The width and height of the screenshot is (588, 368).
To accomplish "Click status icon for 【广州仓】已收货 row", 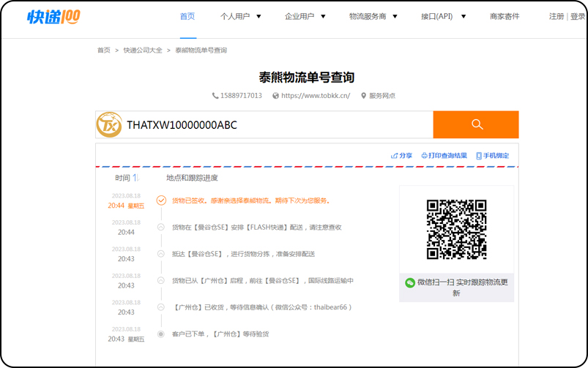I will [161, 307].
